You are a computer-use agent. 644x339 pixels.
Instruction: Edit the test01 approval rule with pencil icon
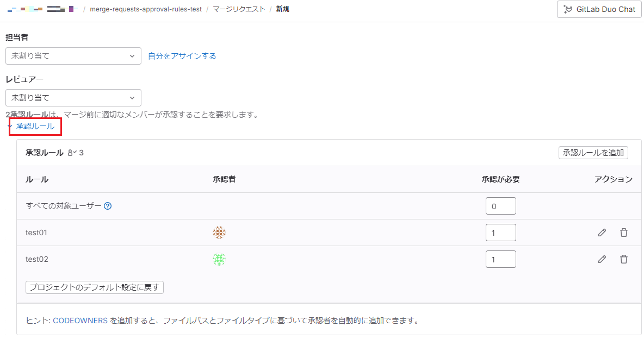602,232
